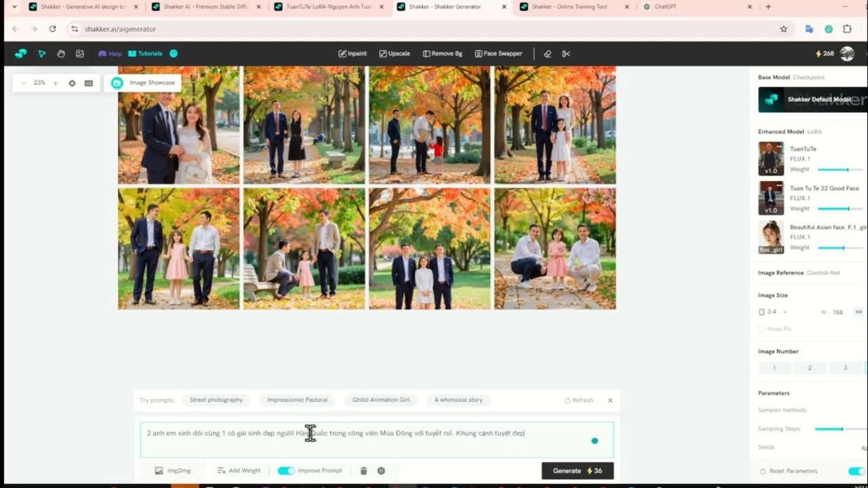Select the hand pan tool
The image size is (868, 488).
pyautogui.click(x=61, y=53)
